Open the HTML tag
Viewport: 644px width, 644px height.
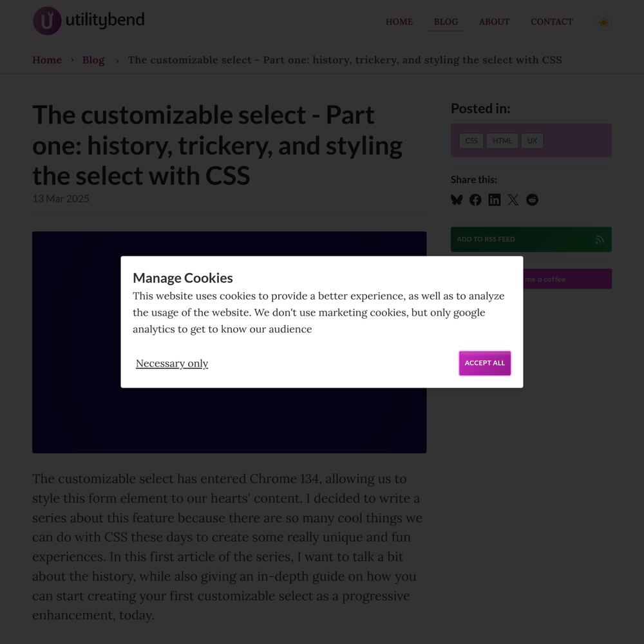click(502, 141)
